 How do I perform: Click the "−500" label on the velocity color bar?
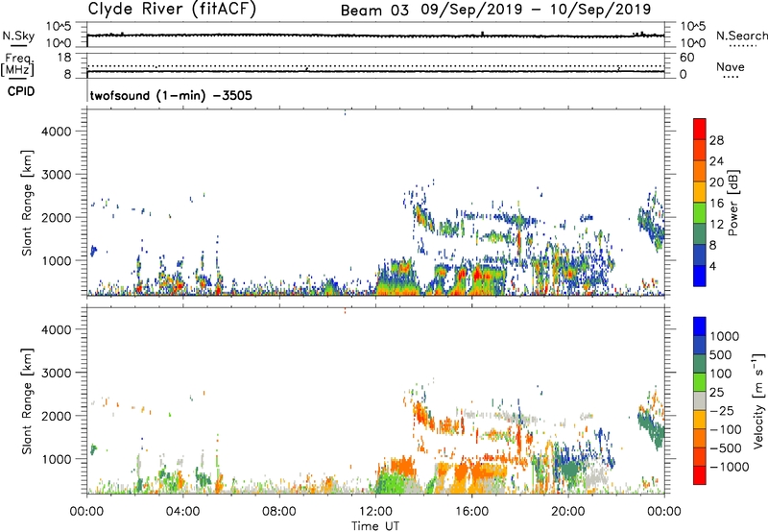726,448
